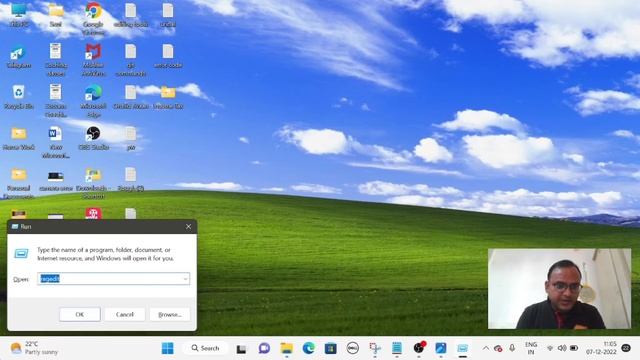Open Google Chrome desktop shortcut
The image size is (640, 360).
coord(93,18)
